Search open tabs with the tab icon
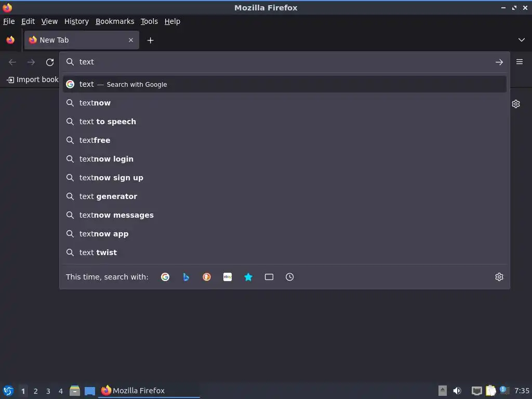532x399 pixels. (269, 277)
